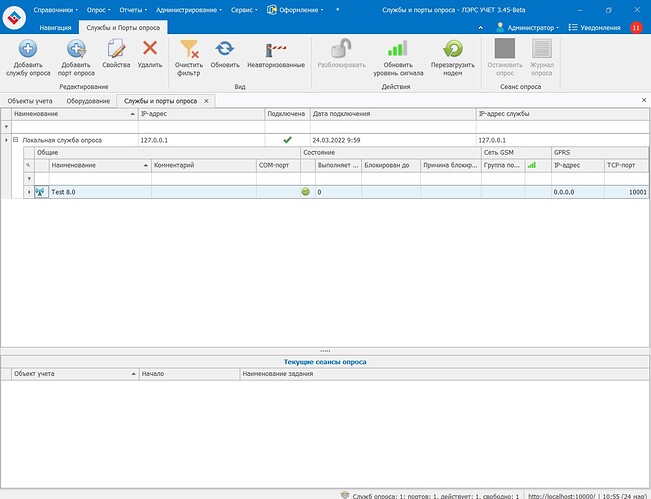The image size is (651, 499).
Task: Click the red notifications counter badge 11
Action: pyautogui.click(x=636, y=27)
